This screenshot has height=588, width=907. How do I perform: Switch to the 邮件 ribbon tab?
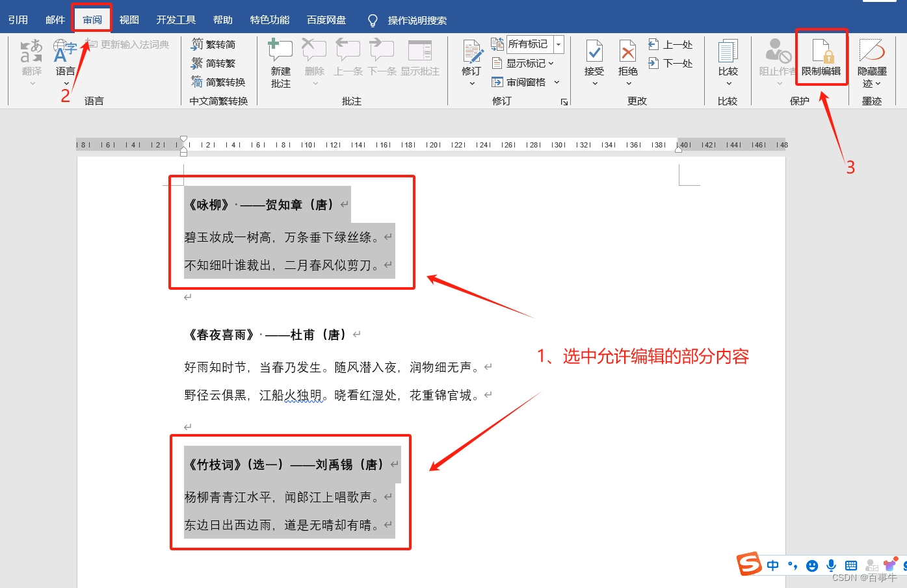click(55, 19)
